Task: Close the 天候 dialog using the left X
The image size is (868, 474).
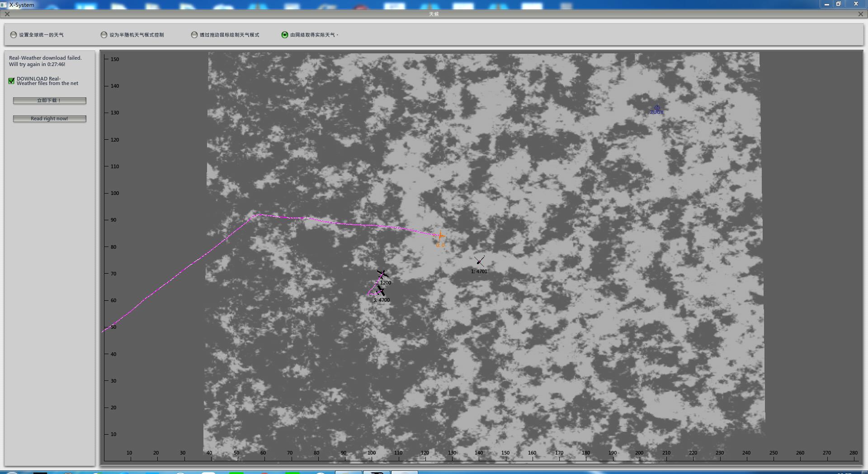Action: (7, 14)
